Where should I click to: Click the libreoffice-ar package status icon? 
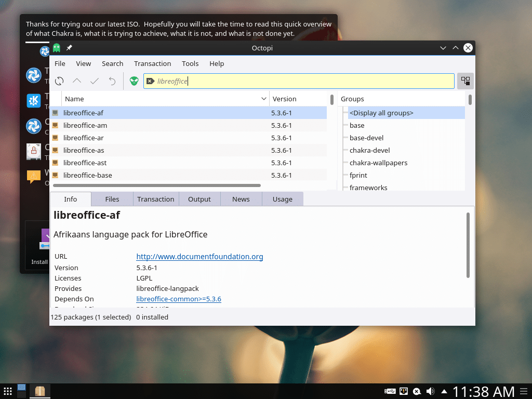coord(55,138)
